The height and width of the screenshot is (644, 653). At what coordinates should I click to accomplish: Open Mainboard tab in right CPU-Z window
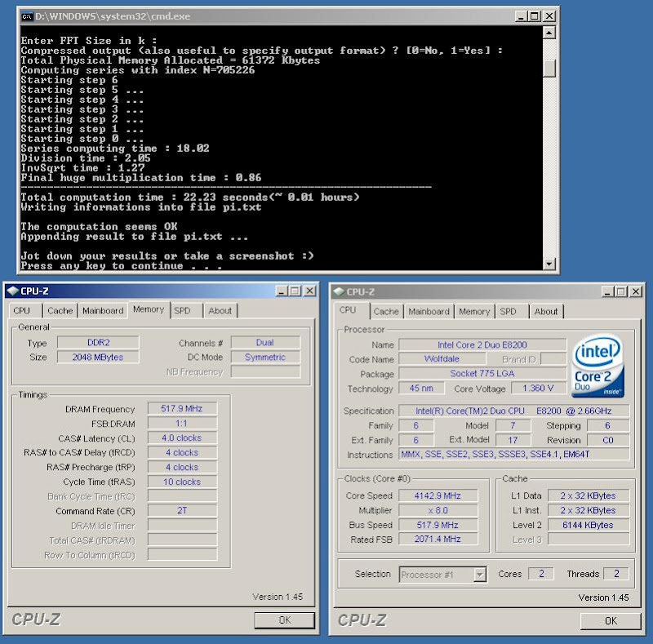click(x=429, y=312)
